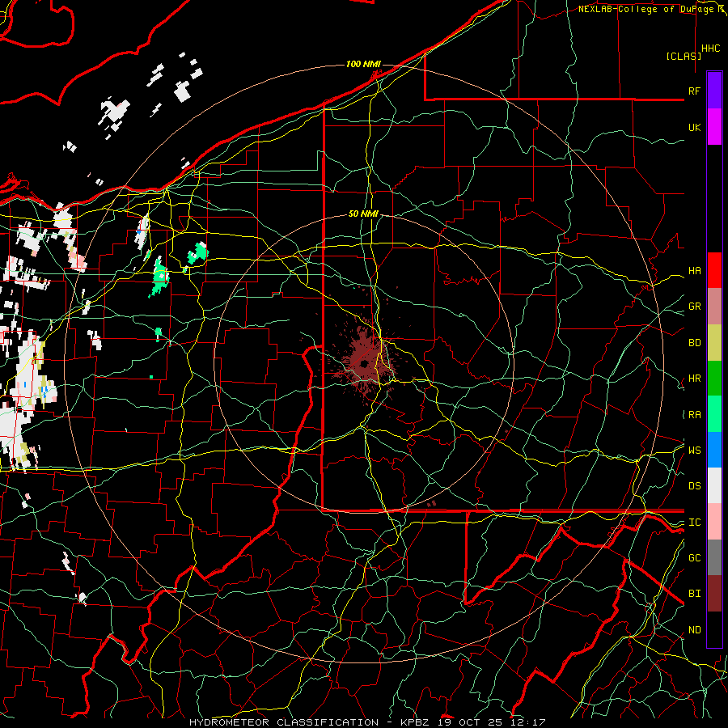Click the WS legend label

pyautogui.click(x=694, y=451)
